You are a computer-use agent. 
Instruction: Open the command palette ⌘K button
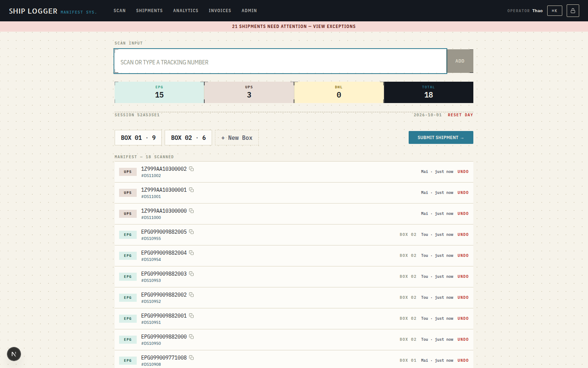555,11
